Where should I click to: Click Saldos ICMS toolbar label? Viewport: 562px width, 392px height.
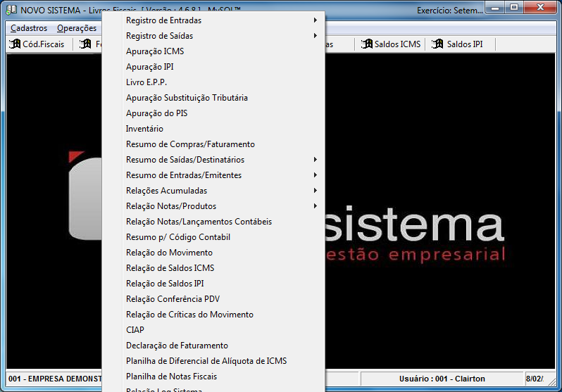397,44
